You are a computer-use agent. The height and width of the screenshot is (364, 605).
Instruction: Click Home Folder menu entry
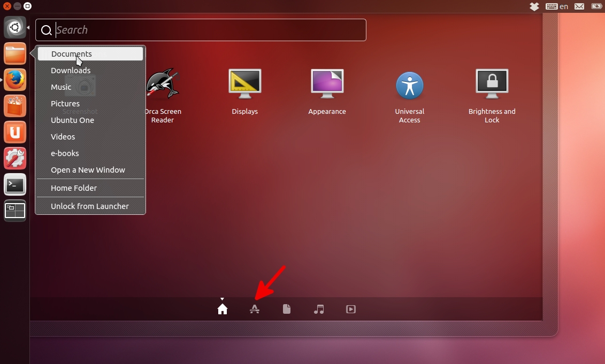coord(74,188)
